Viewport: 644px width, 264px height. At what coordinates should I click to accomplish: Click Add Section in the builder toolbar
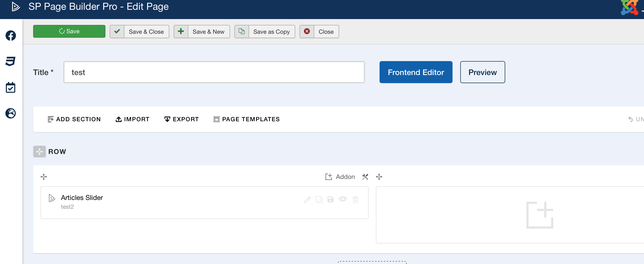point(74,119)
